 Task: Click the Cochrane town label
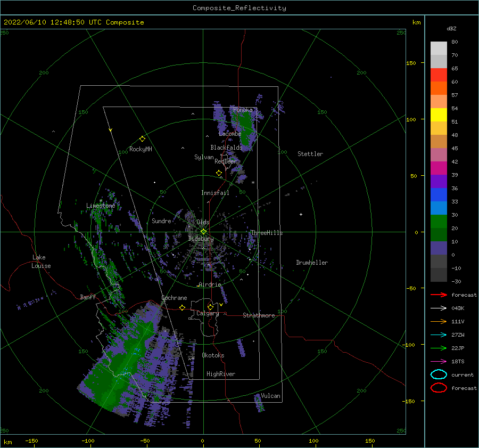(x=174, y=298)
